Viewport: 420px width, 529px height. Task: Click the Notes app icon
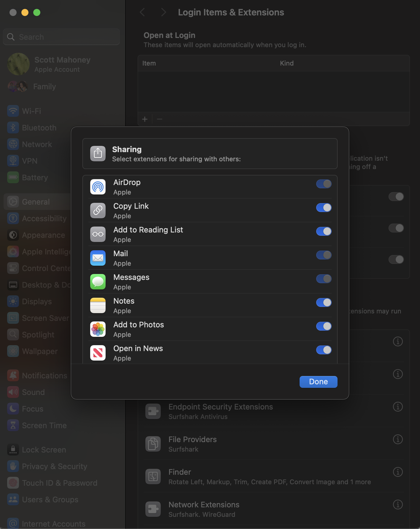pyautogui.click(x=98, y=305)
